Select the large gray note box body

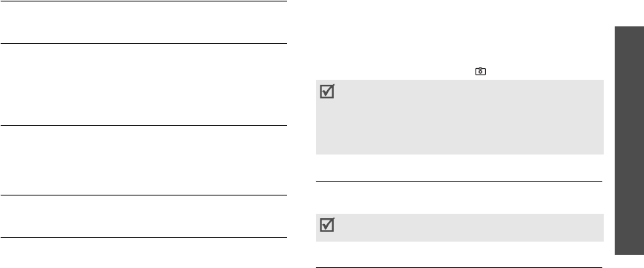(460, 117)
